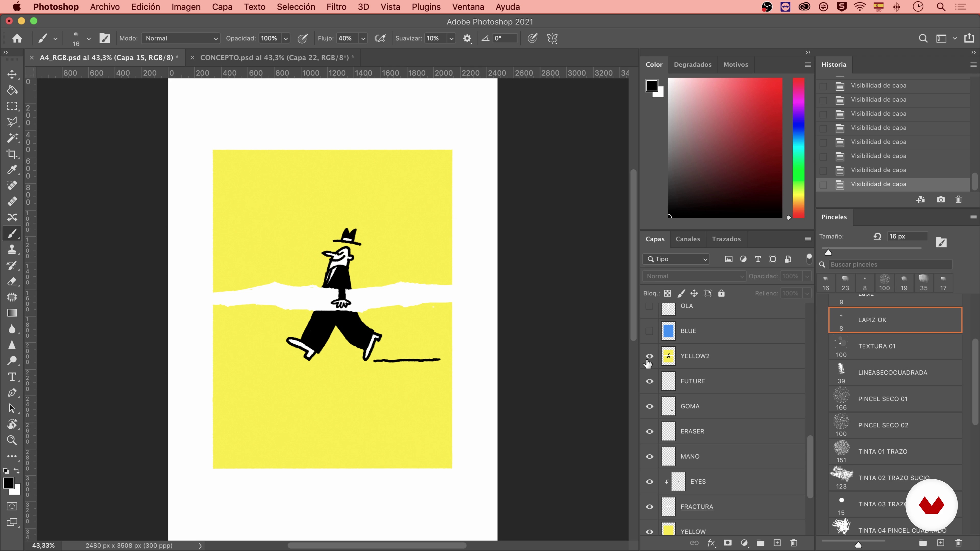Delete layer trash icon in Capas panel

coord(794,543)
